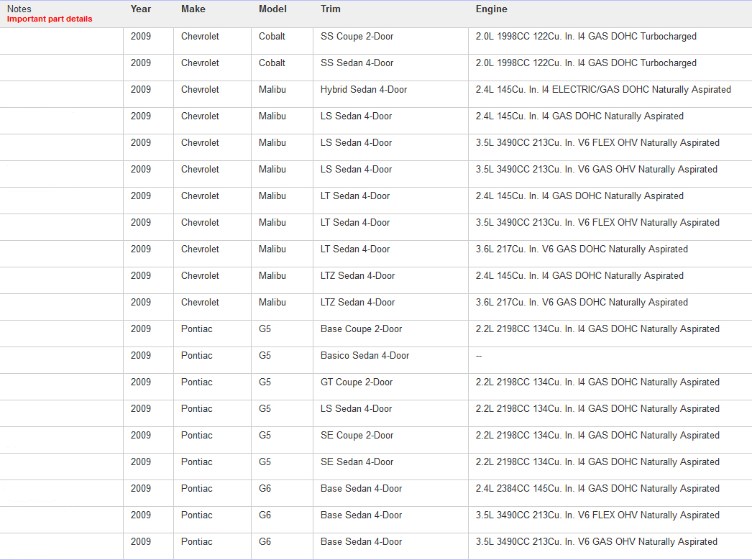Click 'Cobalt' in the SS Sedan row
The width and height of the screenshot is (752, 560).
272,63
